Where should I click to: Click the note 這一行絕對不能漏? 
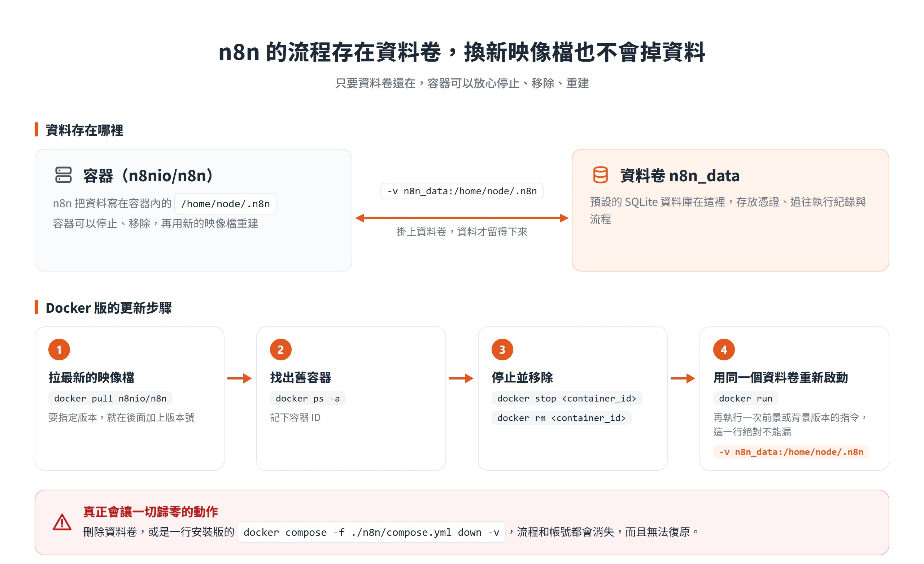[x=752, y=432]
